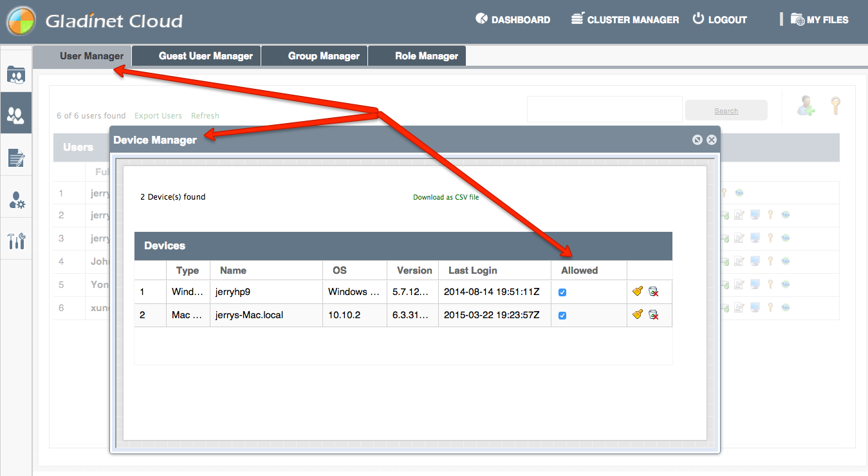The image size is (868, 476).
Task: Click the key icon in user row 1
Action: coord(724,192)
